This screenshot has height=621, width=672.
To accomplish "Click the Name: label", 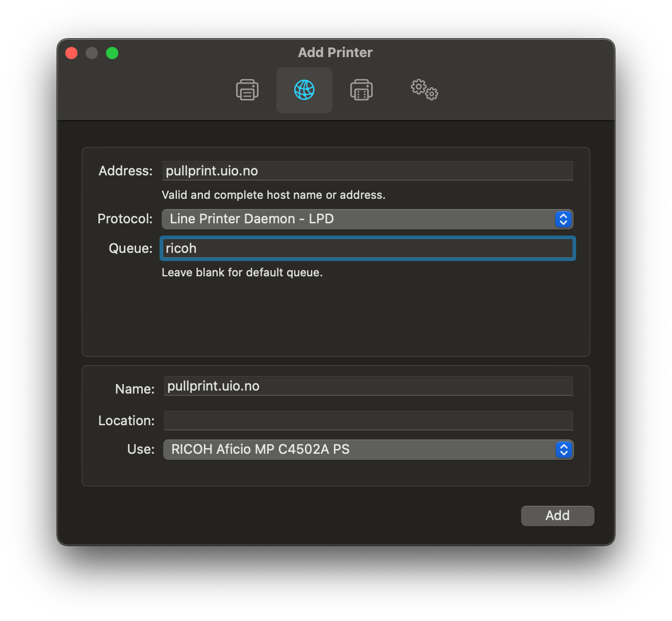I will [x=135, y=389].
